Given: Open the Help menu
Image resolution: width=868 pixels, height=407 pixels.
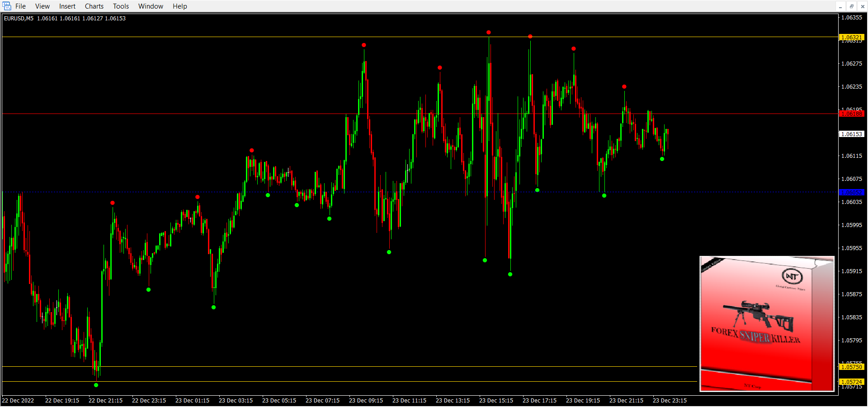Looking at the screenshot, I should [179, 6].
